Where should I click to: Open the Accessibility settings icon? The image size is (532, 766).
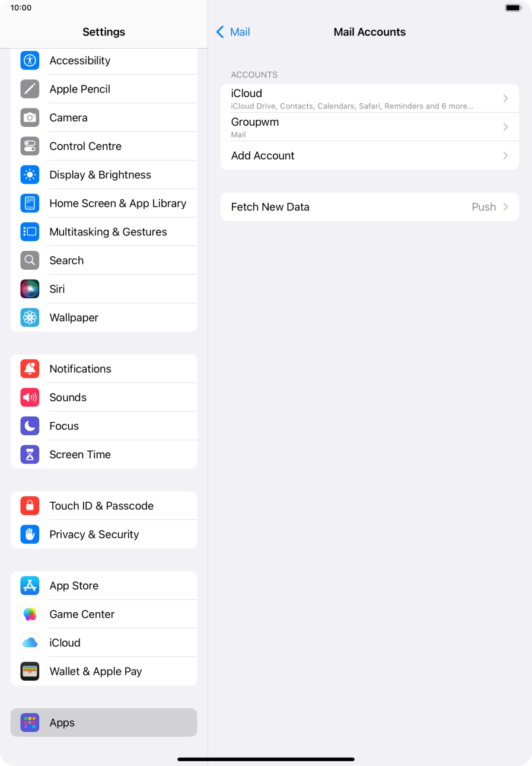tap(30, 60)
